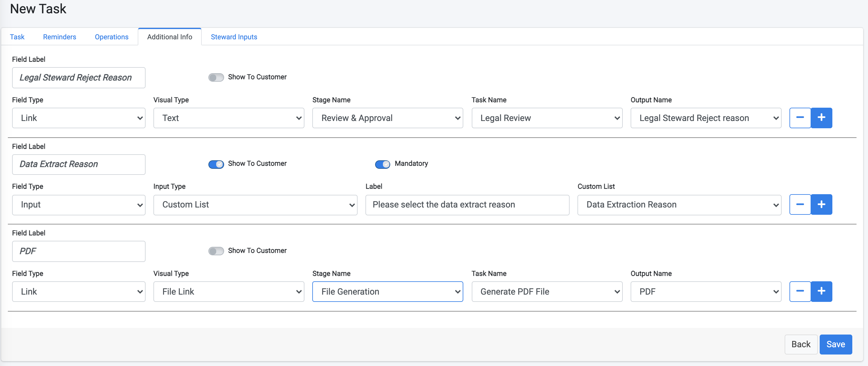
Task: Open the Field Type dropdown showing Link
Action: pos(79,118)
